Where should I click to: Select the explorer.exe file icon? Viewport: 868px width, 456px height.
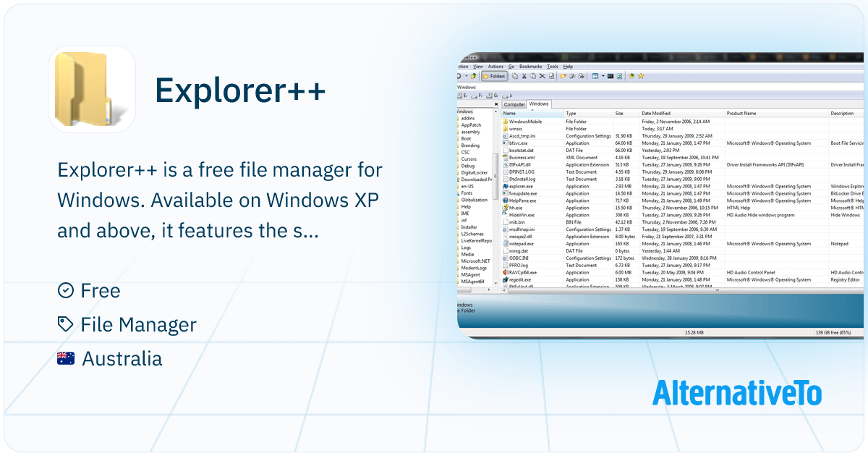tap(505, 186)
